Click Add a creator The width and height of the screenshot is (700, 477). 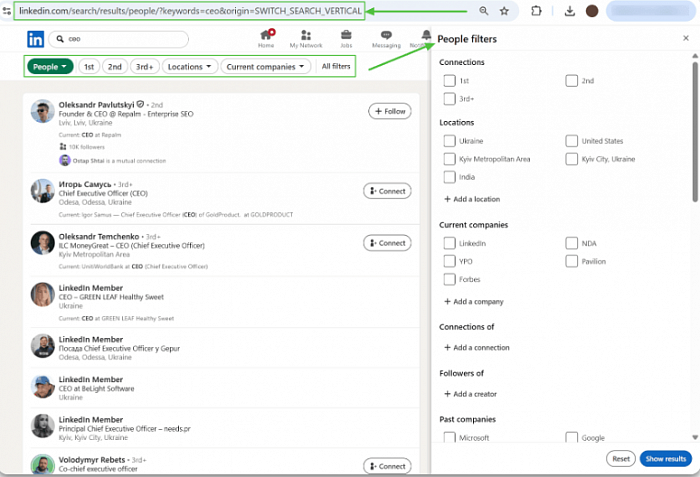(470, 394)
